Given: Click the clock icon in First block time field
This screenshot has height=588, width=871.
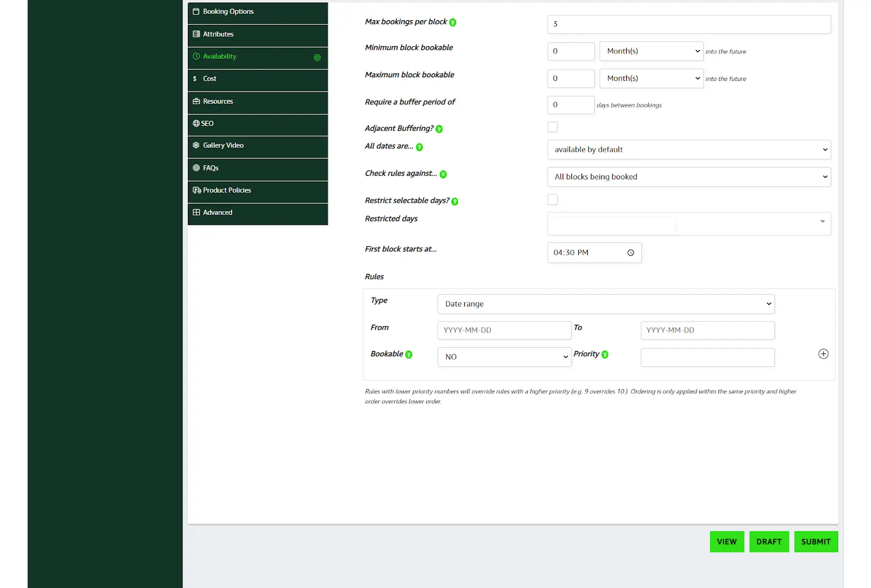Looking at the screenshot, I should pos(630,253).
